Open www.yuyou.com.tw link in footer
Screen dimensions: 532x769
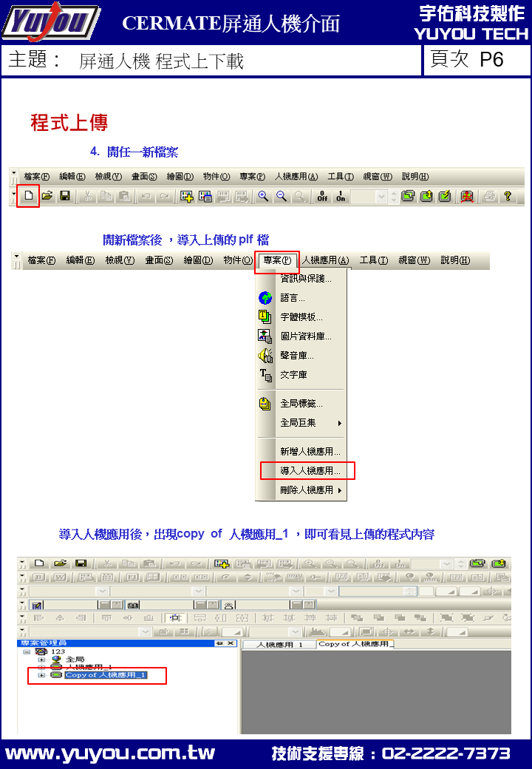(x=110, y=753)
